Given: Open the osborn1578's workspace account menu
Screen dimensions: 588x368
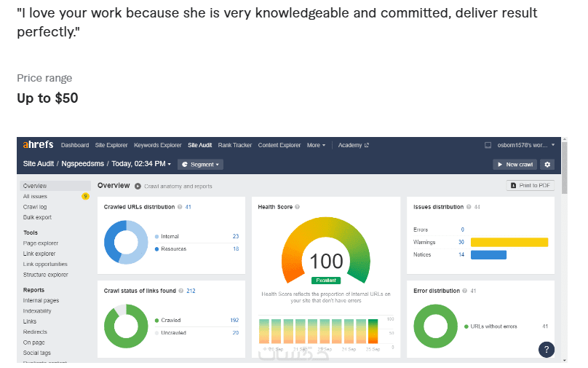Looking at the screenshot, I should pos(525,145).
